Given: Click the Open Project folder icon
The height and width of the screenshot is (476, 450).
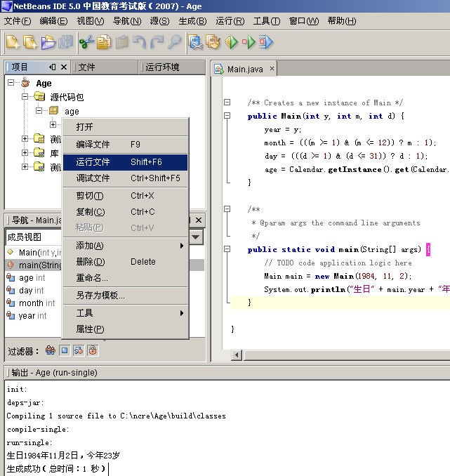Looking at the screenshot, I should (48, 42).
